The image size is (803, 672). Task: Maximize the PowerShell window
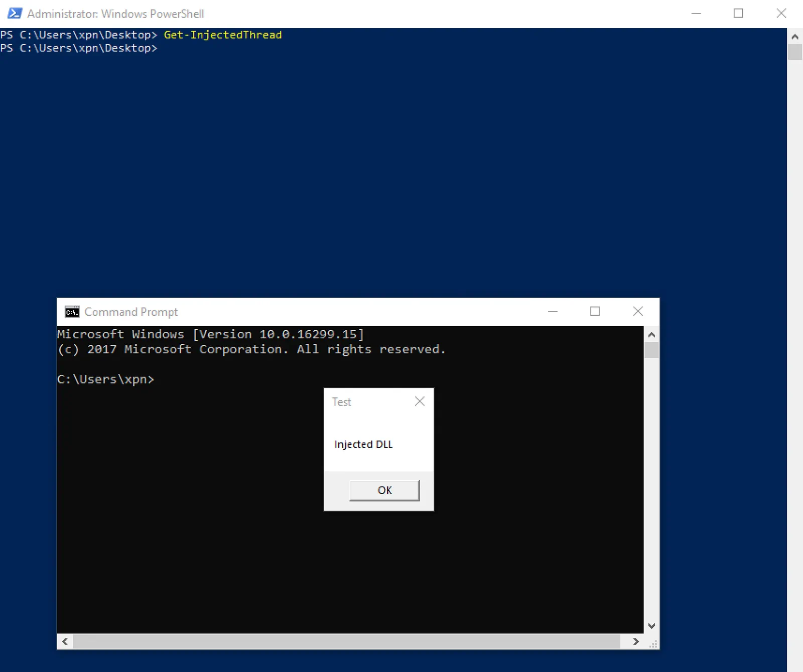738,14
